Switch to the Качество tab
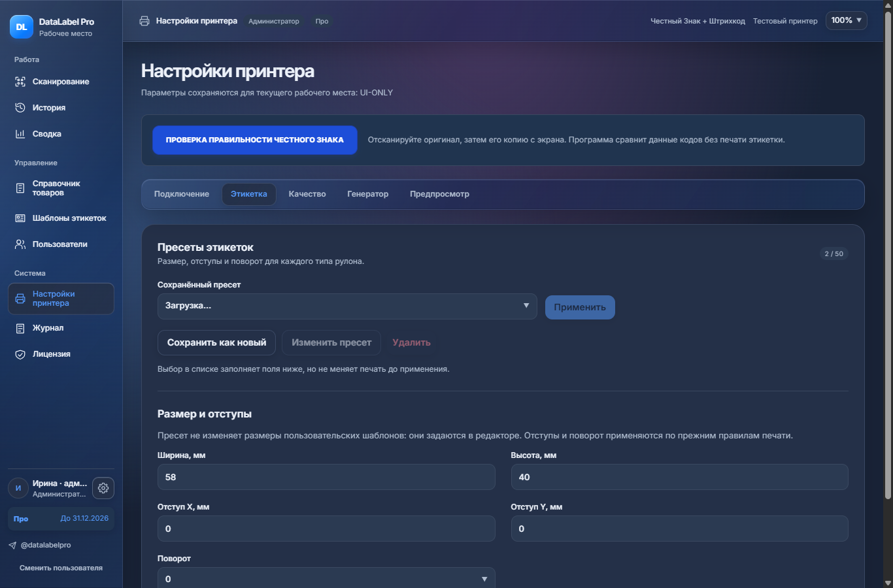Viewport: 893px width, 588px height. click(307, 194)
